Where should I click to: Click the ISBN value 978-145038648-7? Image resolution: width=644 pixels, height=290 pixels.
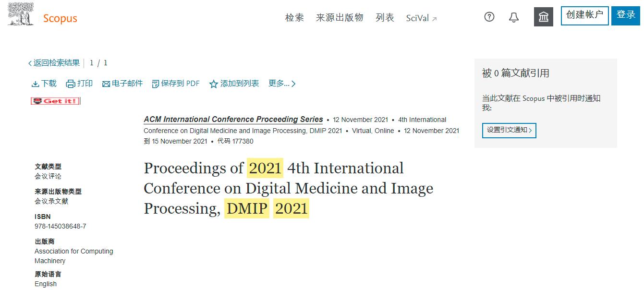pos(61,226)
